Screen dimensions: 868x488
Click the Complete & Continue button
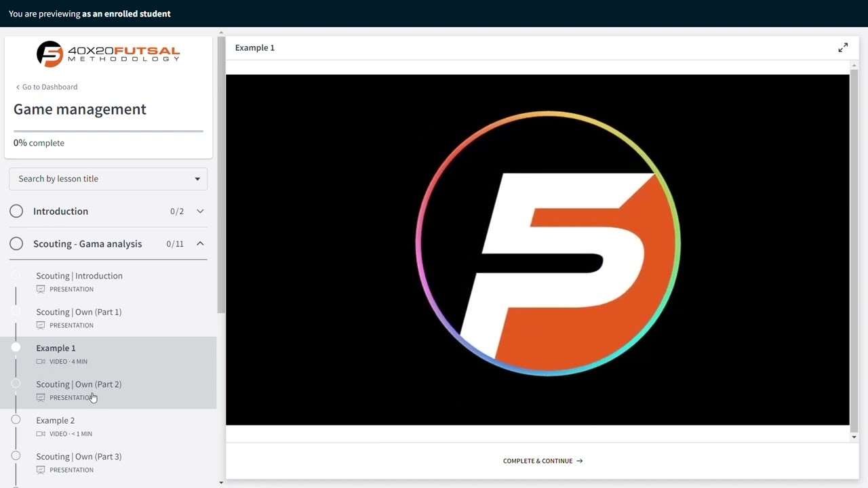tap(542, 461)
